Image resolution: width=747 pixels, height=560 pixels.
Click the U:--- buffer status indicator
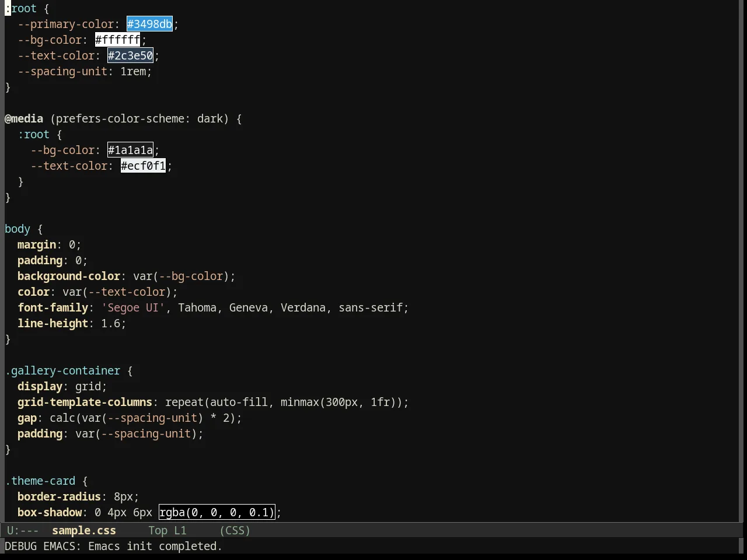tap(23, 530)
